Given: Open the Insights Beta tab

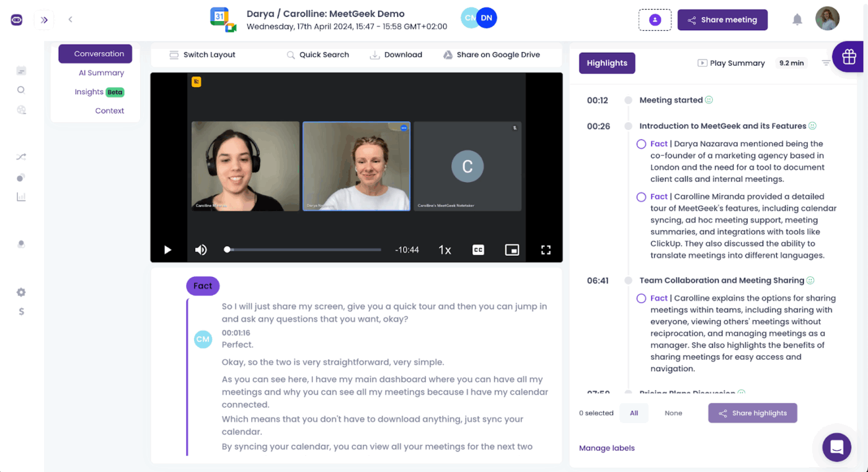Looking at the screenshot, I should [99, 92].
